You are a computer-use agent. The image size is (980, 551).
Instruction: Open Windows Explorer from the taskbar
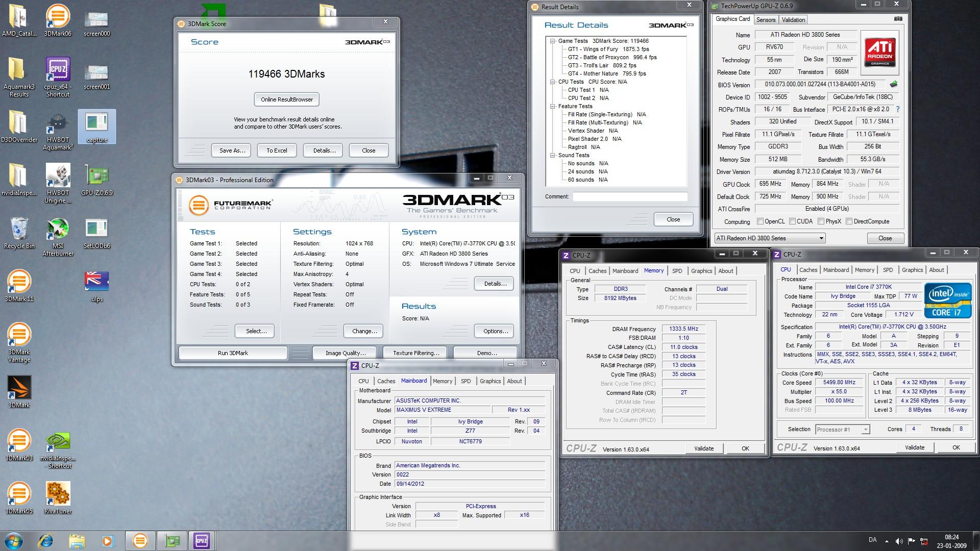[77, 541]
